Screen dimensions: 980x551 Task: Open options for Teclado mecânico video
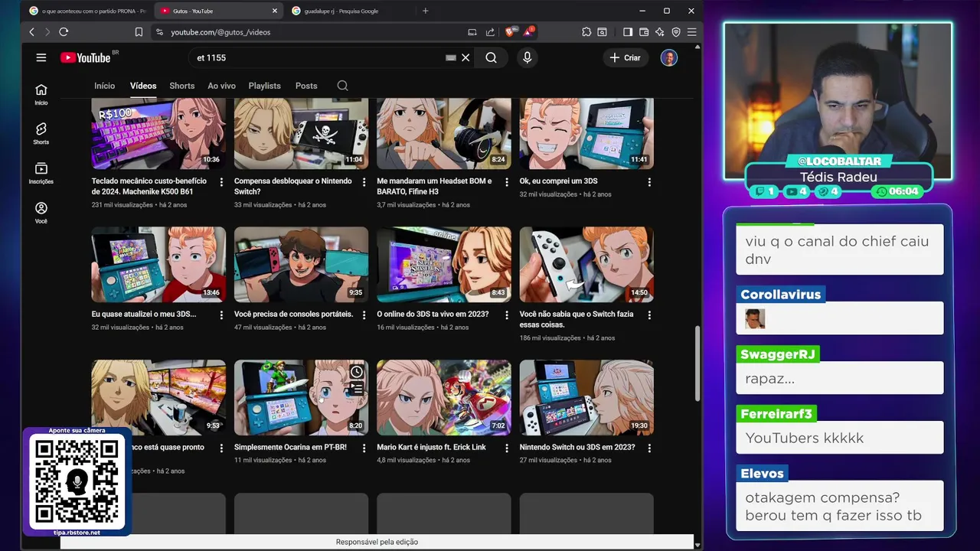pos(221,182)
